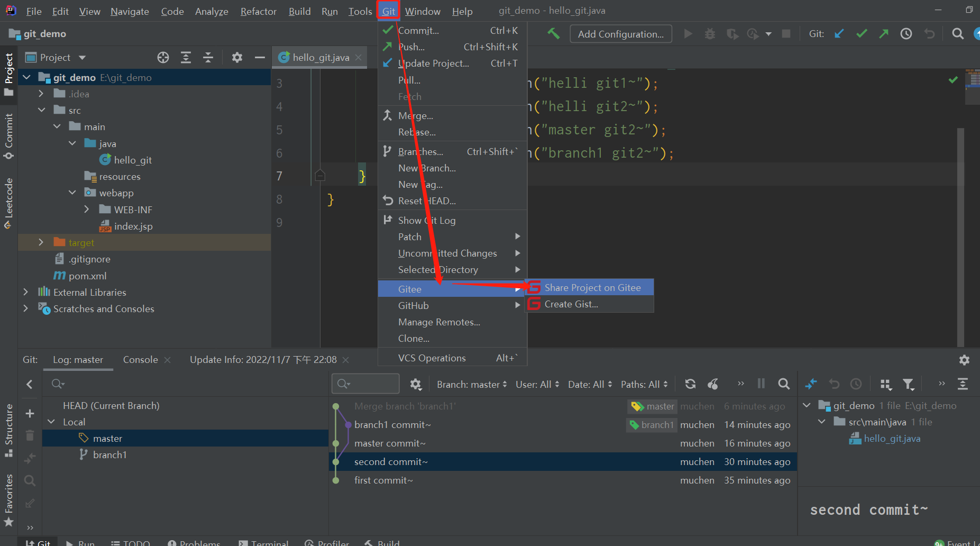Close the Update Info tab
Screen dimensions: 980x546
[346, 360]
